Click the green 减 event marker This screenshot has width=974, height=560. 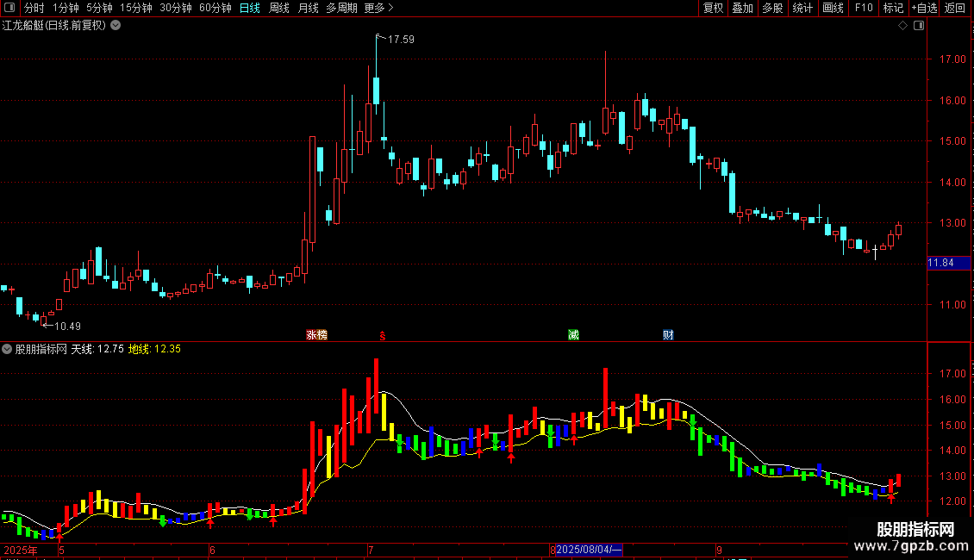[x=573, y=334]
